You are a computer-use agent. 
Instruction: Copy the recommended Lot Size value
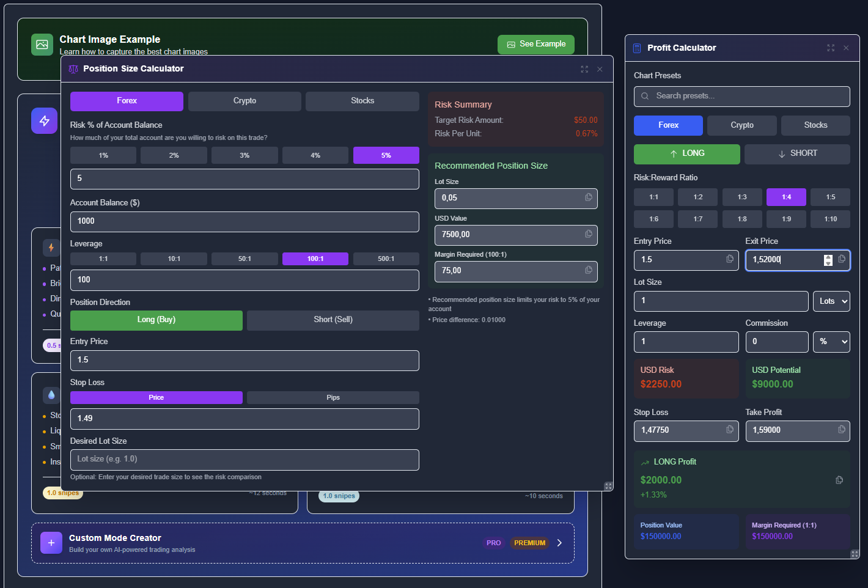pyautogui.click(x=588, y=198)
